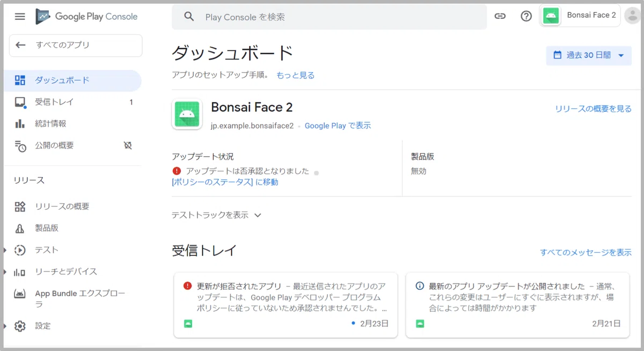The width and height of the screenshot is (644, 351).
Task: Click the リリース section header
Action: point(29,180)
